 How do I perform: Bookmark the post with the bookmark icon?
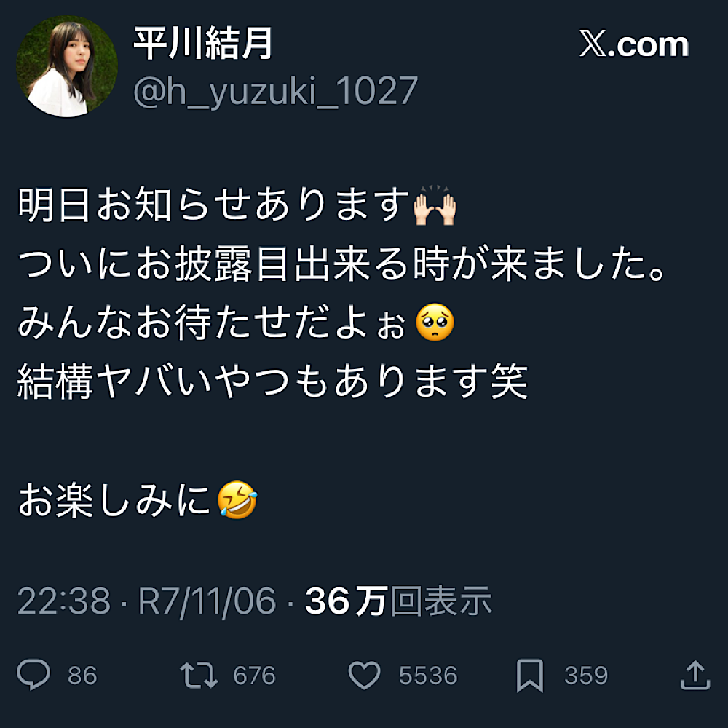(530, 676)
